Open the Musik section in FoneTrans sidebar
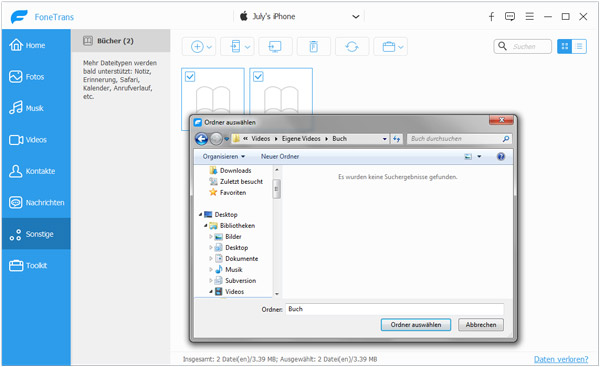This screenshot has height=367, width=600. point(36,108)
